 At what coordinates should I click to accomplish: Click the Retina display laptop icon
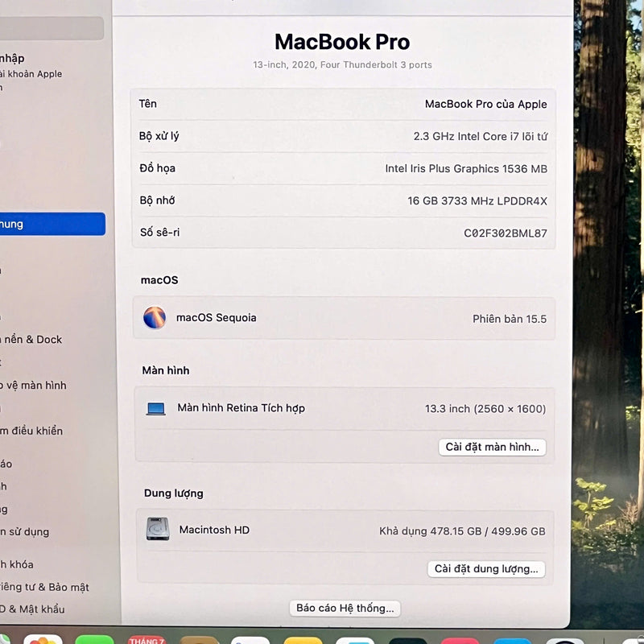pyautogui.click(x=156, y=409)
